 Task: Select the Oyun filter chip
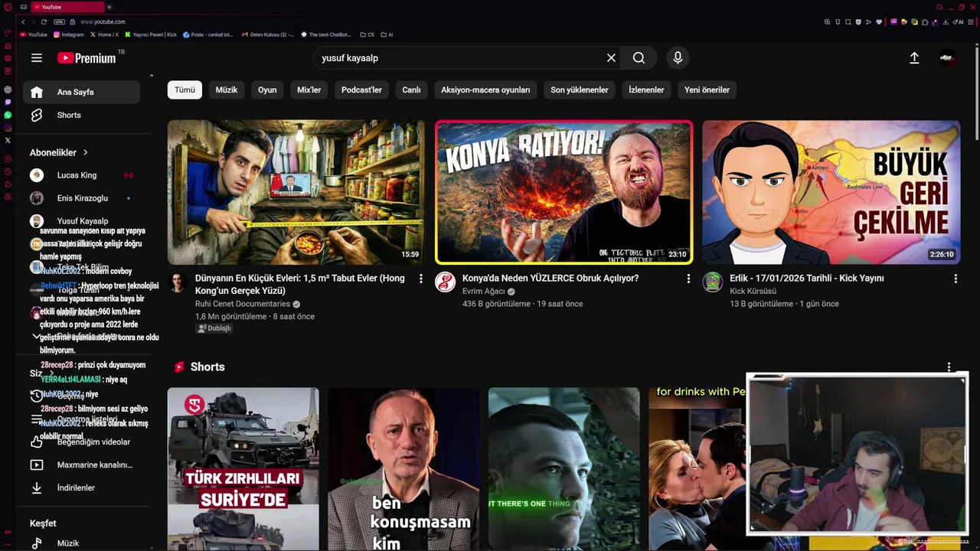(267, 90)
